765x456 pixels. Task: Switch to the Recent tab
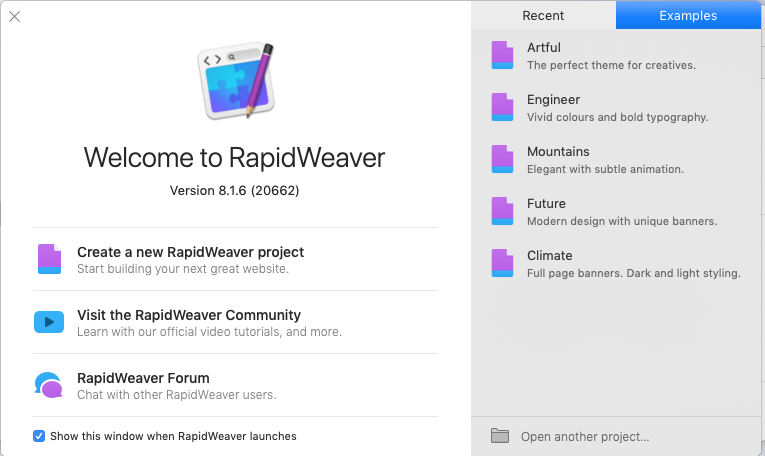pos(543,15)
